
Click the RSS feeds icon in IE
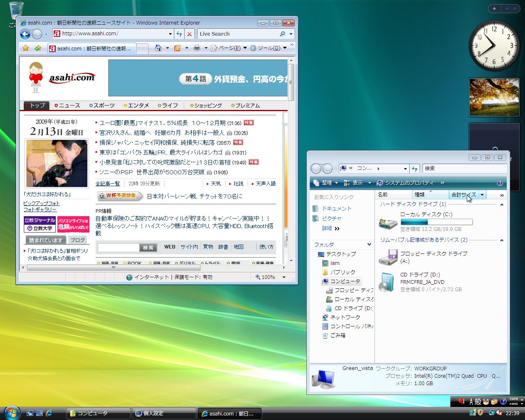[x=178, y=48]
